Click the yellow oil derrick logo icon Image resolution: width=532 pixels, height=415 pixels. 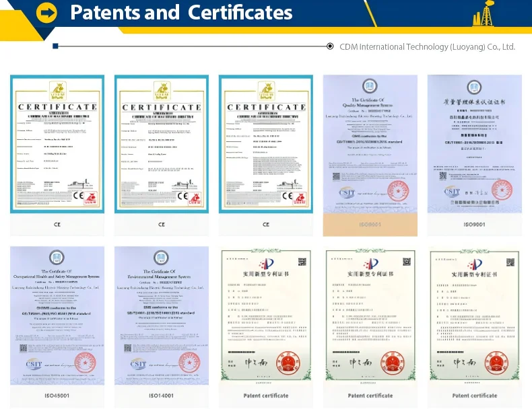483,14
